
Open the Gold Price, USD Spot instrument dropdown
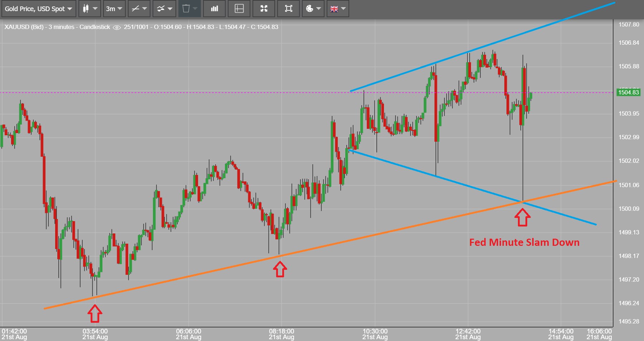coord(38,9)
